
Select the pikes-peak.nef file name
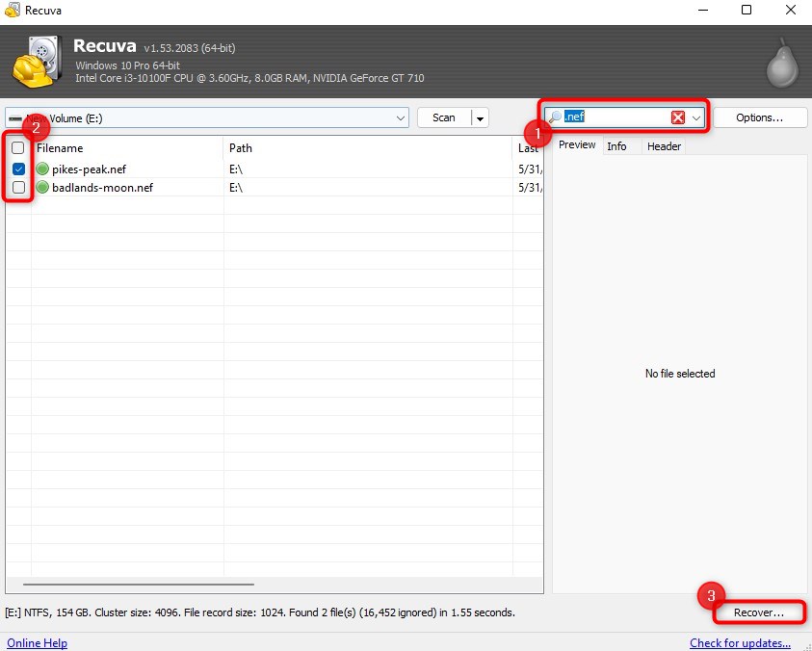[89, 169]
